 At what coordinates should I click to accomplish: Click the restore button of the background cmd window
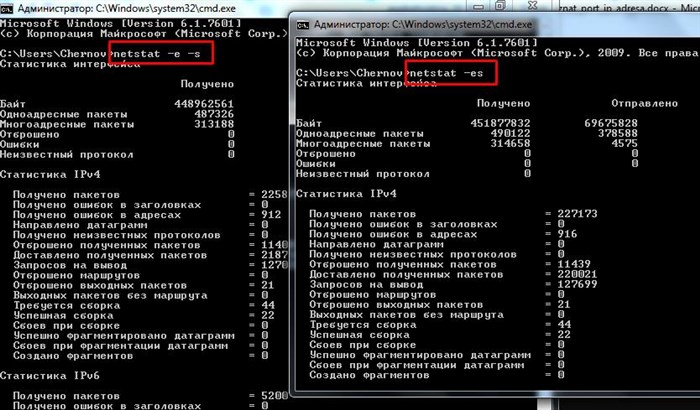click(501, 6)
